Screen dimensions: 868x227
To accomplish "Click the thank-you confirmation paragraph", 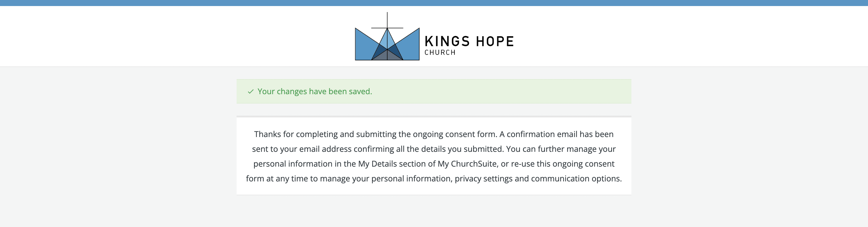I will pyautogui.click(x=434, y=156).
